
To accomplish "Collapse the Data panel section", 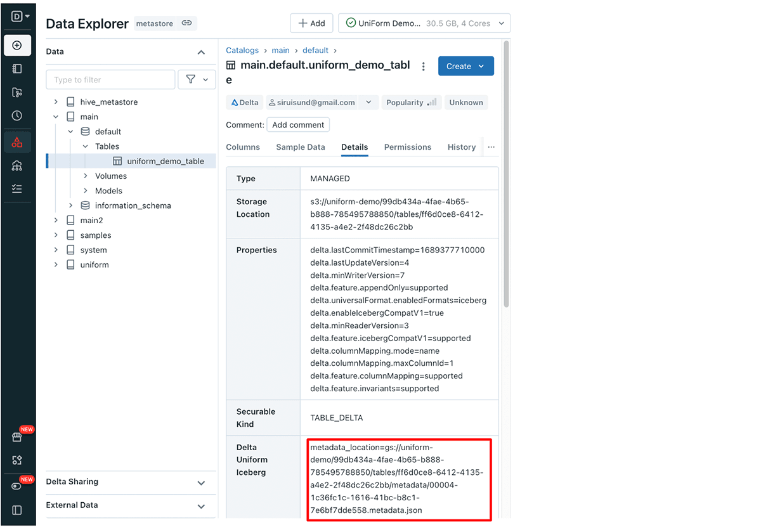I will [x=201, y=52].
